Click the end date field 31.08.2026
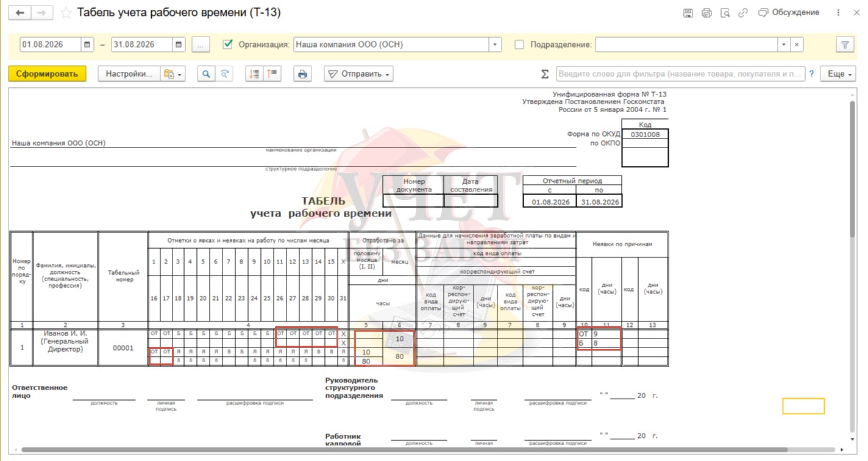Image resolution: width=868 pixels, height=461 pixels. pos(142,45)
